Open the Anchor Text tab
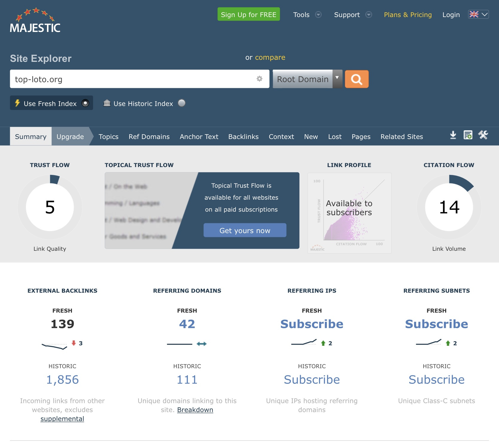 (x=199, y=137)
